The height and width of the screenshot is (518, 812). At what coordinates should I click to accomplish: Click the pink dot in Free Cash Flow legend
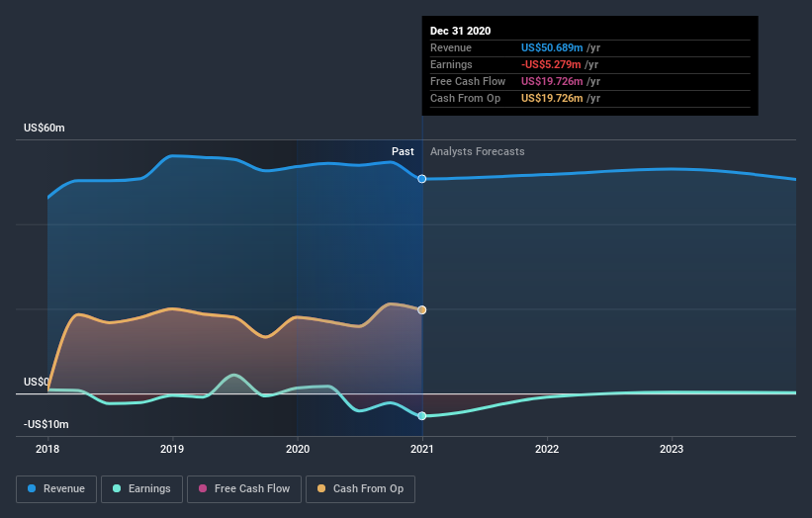click(203, 488)
